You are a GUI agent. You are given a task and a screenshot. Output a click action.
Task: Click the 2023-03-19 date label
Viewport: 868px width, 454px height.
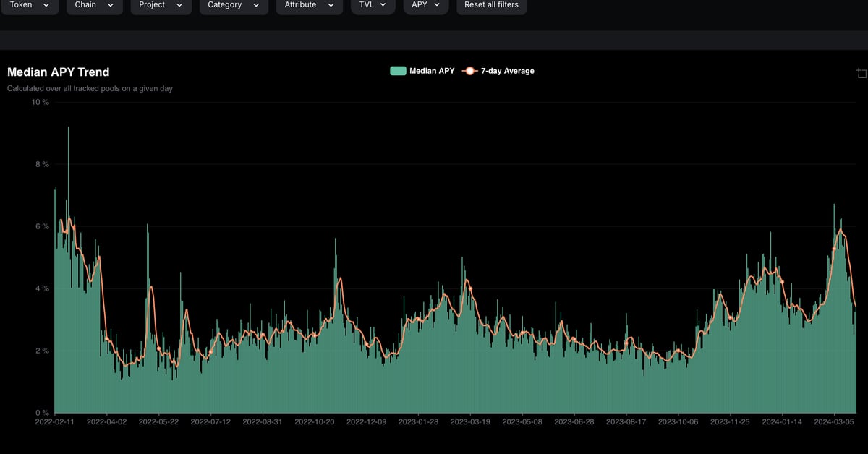pos(471,421)
